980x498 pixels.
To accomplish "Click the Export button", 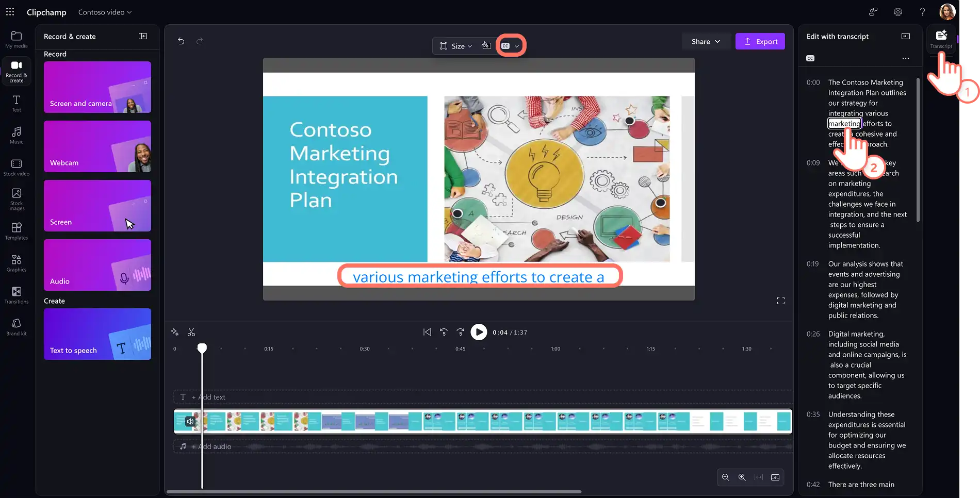I will (760, 41).
